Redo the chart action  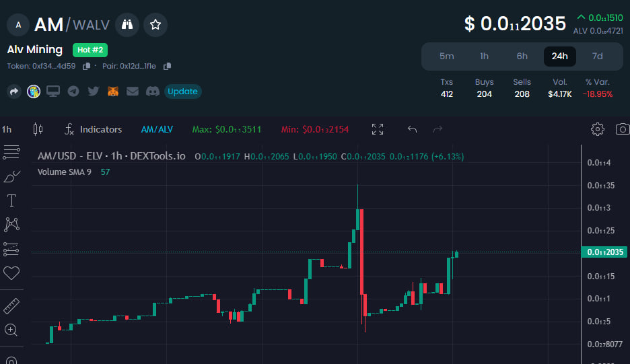tap(438, 129)
